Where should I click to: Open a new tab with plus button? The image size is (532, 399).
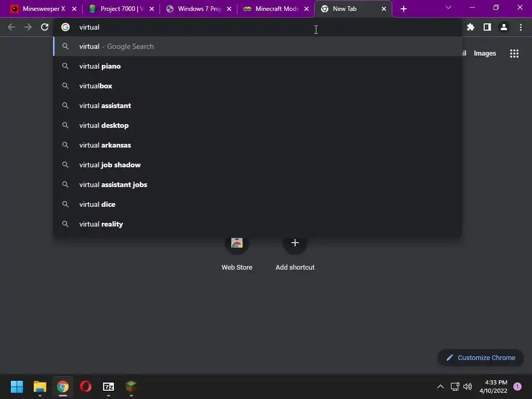(403, 9)
